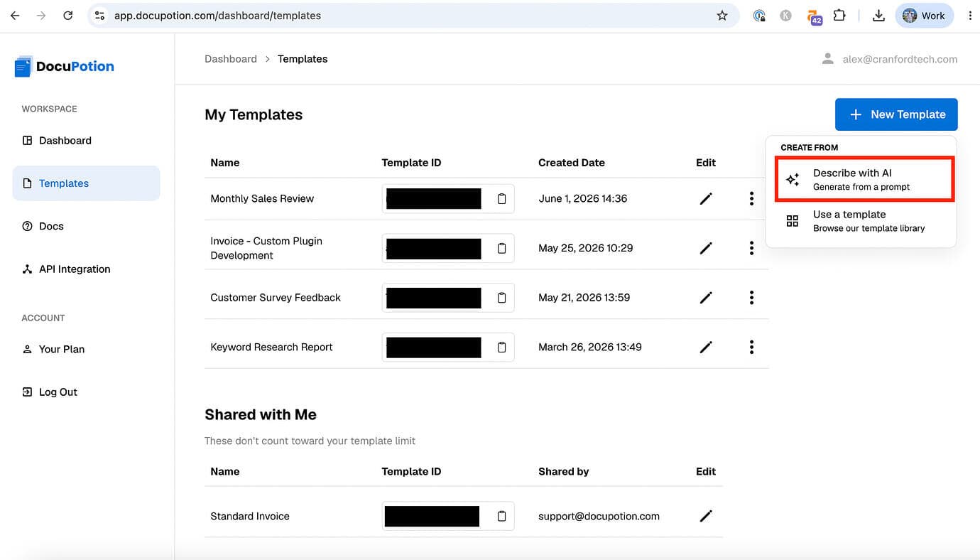980x560 pixels.
Task: Copy Standard Invoice template ID
Action: pyautogui.click(x=501, y=517)
